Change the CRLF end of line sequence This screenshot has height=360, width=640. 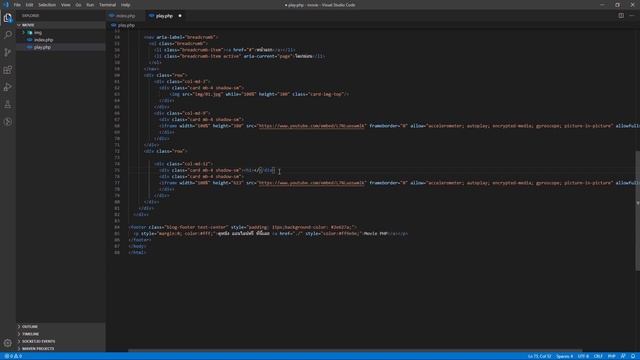click(598, 356)
